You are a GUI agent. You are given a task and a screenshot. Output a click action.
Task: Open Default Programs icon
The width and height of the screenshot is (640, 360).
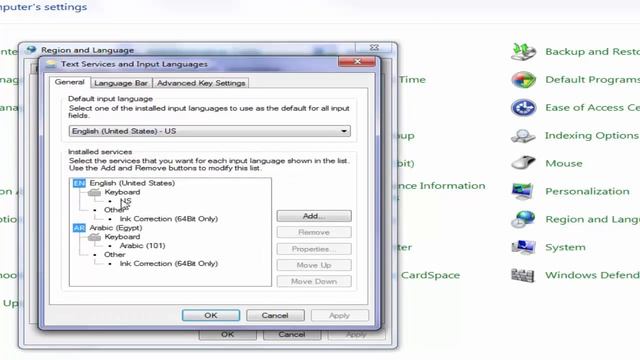pyautogui.click(x=523, y=80)
